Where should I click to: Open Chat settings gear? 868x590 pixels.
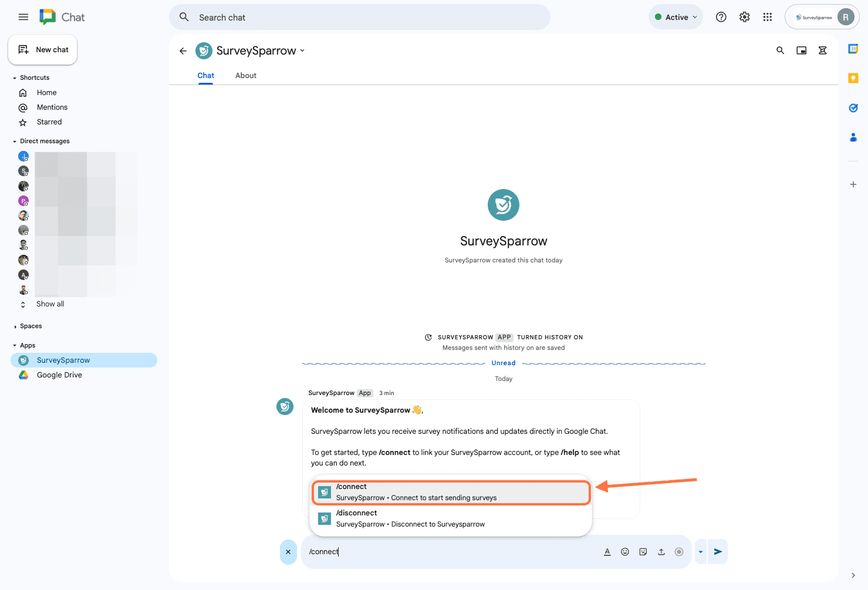(745, 17)
